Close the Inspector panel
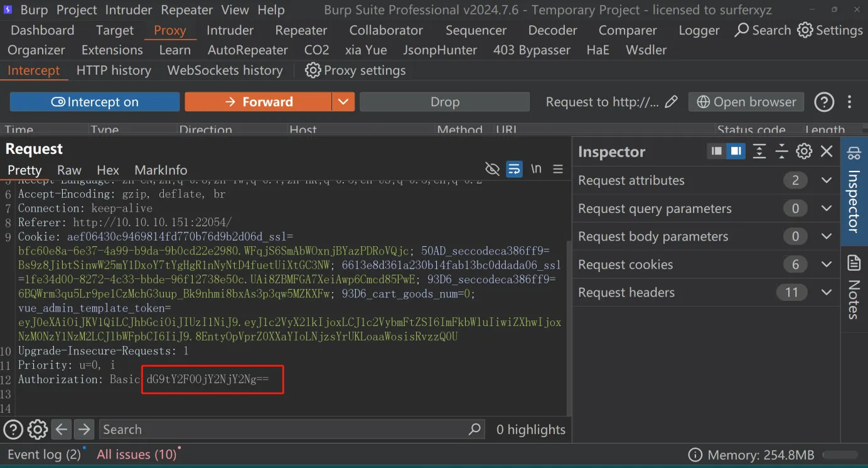 (x=827, y=151)
